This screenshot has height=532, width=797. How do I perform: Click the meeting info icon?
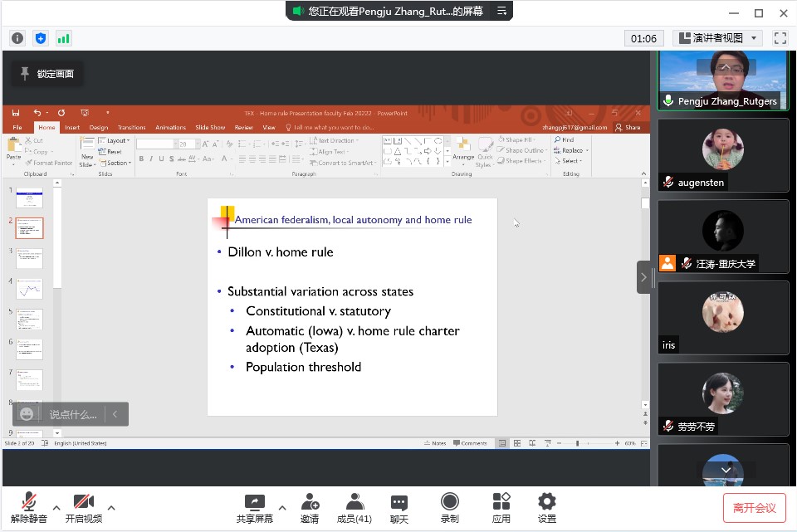click(17, 38)
